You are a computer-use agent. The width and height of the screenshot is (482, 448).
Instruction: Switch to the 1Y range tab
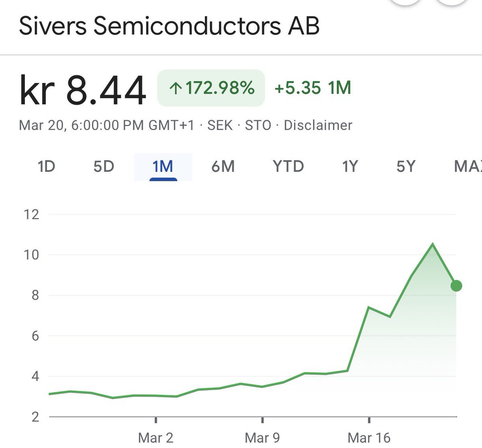point(349,166)
